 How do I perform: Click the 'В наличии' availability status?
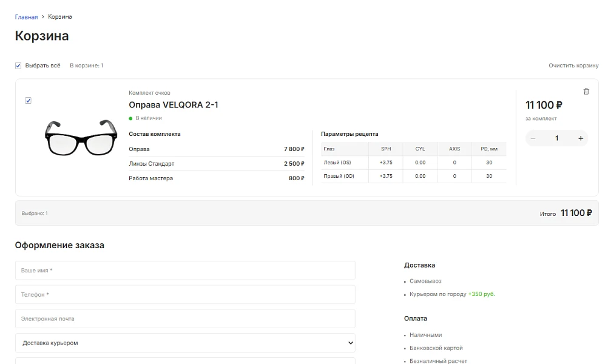[149, 118]
